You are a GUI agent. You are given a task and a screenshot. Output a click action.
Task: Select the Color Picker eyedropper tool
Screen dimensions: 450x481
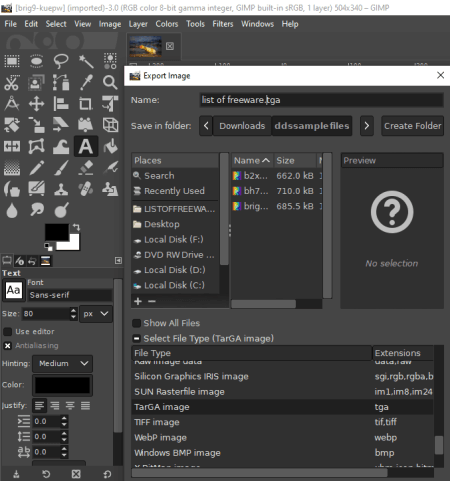coord(86,83)
